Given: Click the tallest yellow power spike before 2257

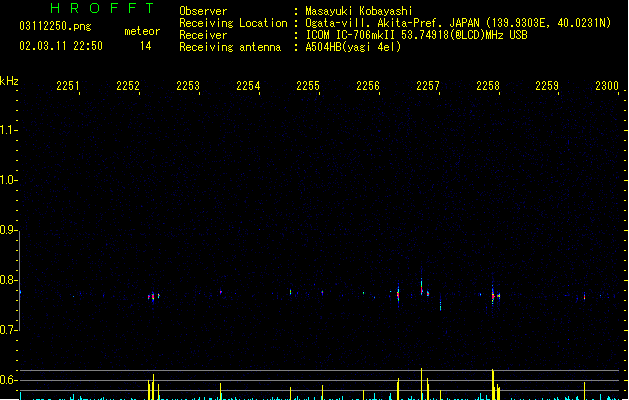Looking at the screenshot, I should (x=422, y=384).
